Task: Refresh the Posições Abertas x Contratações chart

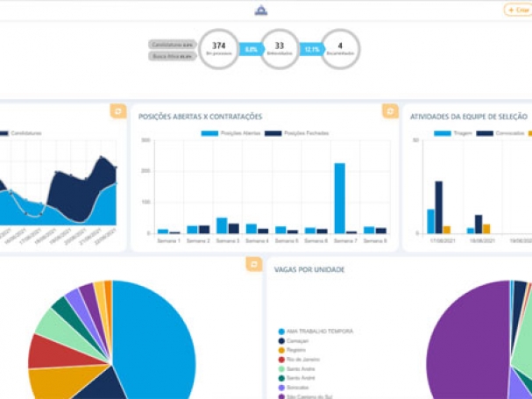Action: (x=390, y=111)
